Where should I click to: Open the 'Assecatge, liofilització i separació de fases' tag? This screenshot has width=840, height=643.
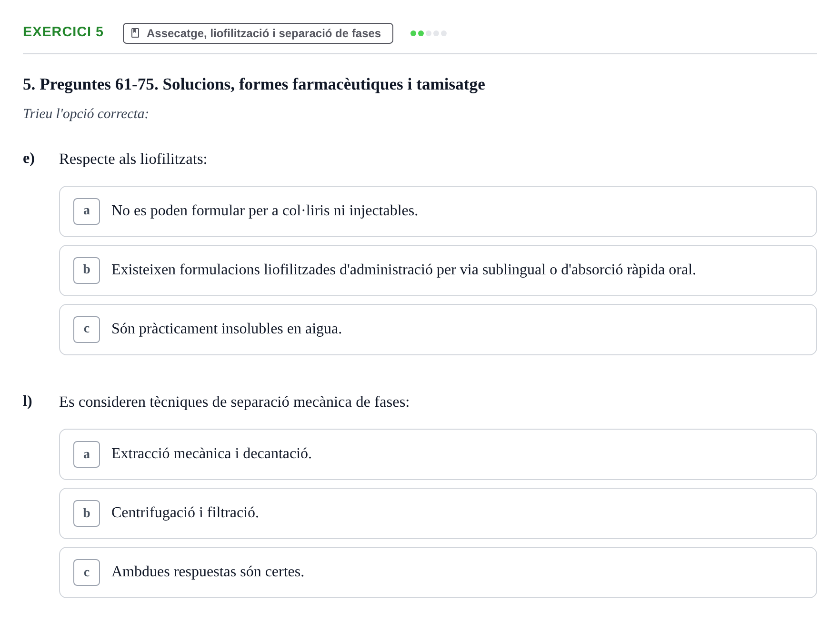[x=258, y=33]
